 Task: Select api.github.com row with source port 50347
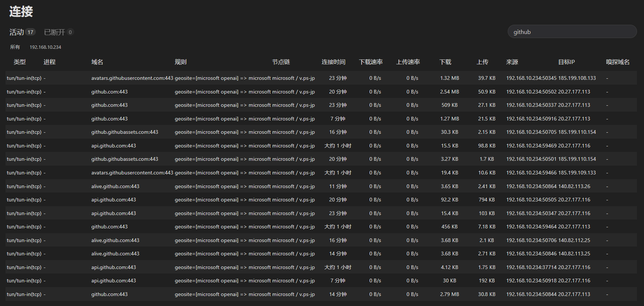pos(321,213)
